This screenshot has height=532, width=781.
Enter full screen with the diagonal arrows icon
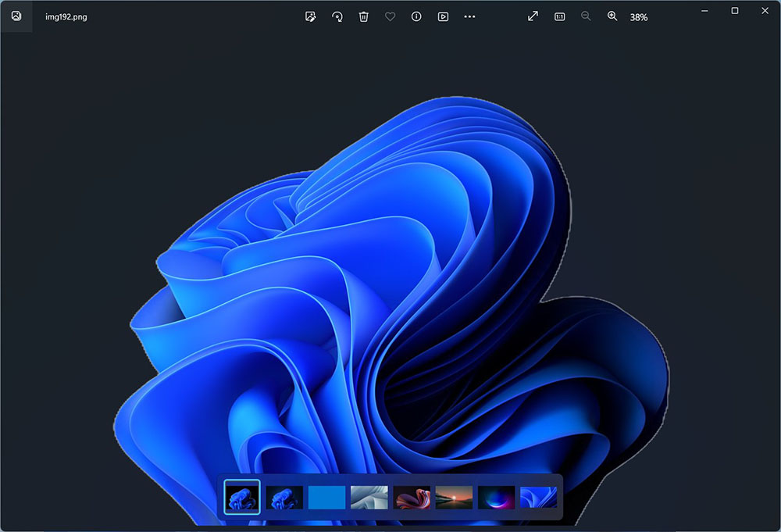(533, 16)
